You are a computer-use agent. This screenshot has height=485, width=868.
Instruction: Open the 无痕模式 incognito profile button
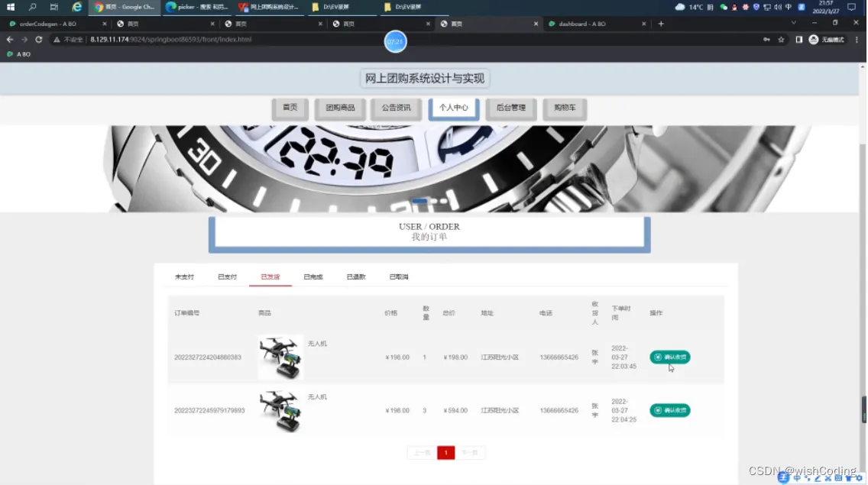827,39
